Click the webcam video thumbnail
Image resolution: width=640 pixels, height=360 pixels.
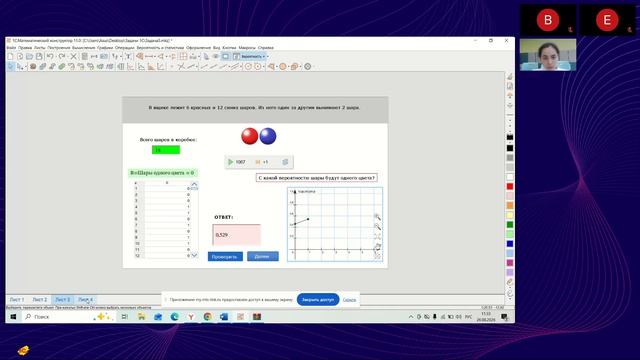pyautogui.click(x=548, y=55)
